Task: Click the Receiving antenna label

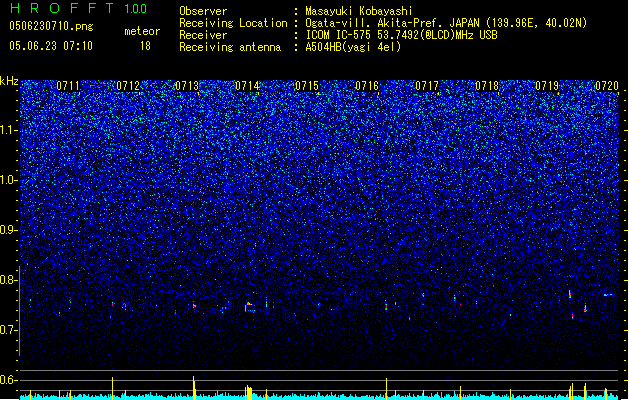Action: click(230, 47)
